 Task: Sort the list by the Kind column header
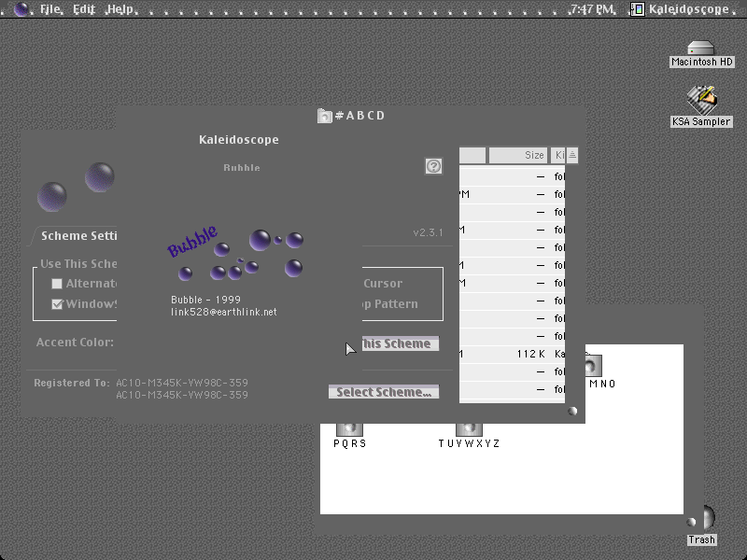pyautogui.click(x=557, y=155)
